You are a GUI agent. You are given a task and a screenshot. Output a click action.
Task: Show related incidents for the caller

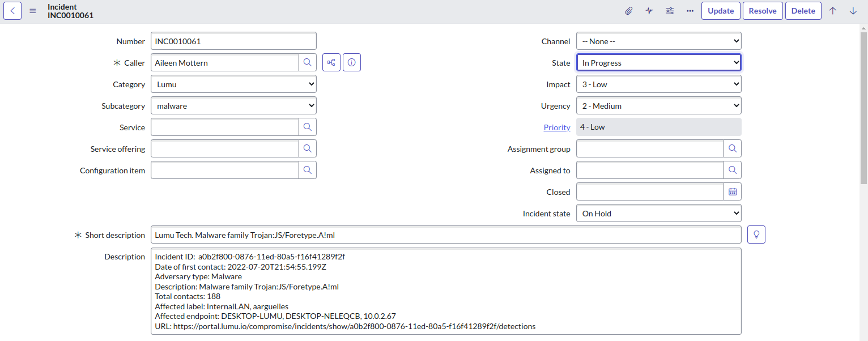click(331, 62)
